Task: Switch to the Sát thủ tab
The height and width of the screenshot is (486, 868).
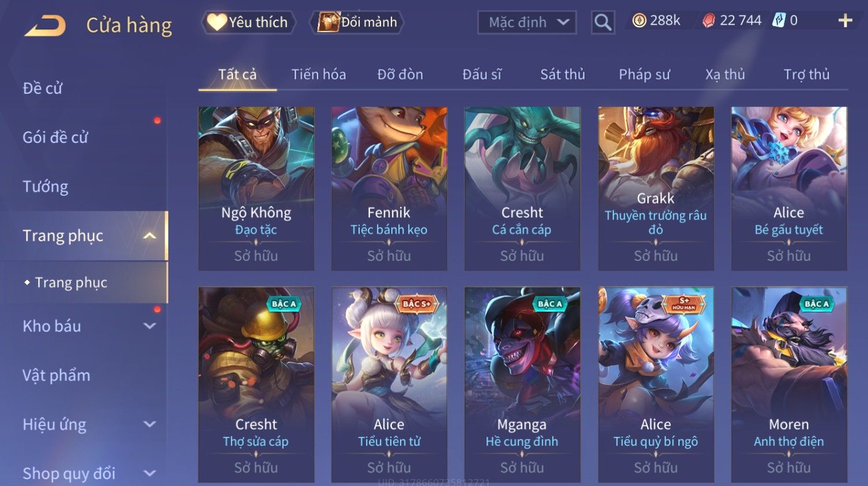Action: click(x=563, y=74)
